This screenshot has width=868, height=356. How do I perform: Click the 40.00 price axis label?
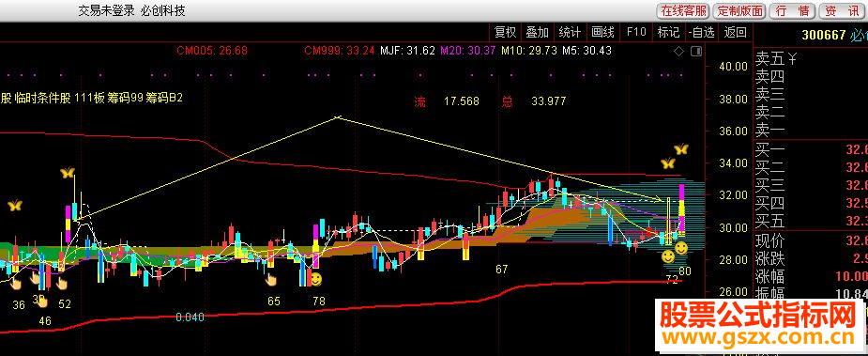click(733, 67)
